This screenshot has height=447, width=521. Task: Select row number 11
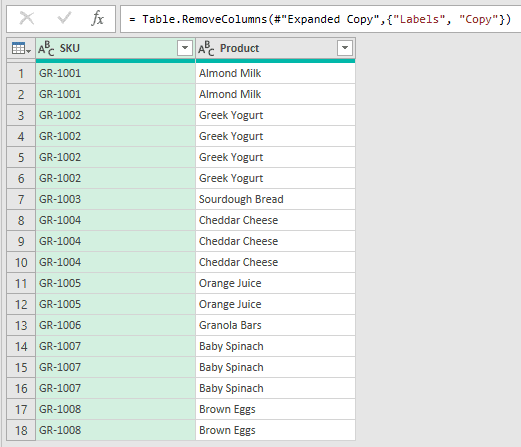21,283
